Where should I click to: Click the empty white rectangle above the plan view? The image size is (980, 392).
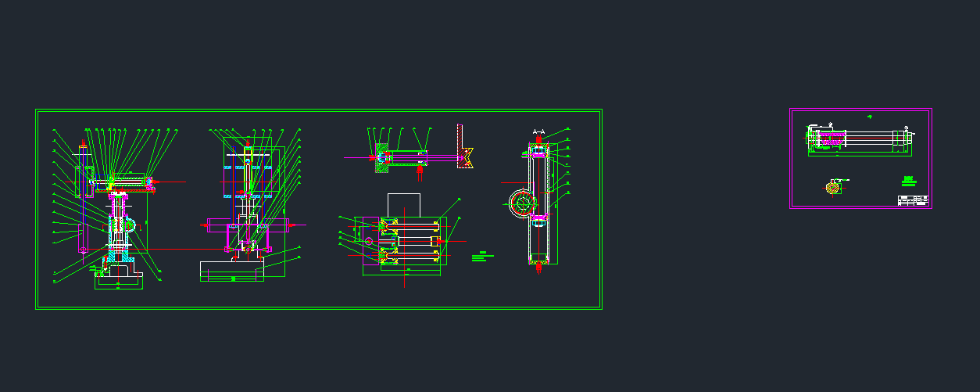(404, 204)
